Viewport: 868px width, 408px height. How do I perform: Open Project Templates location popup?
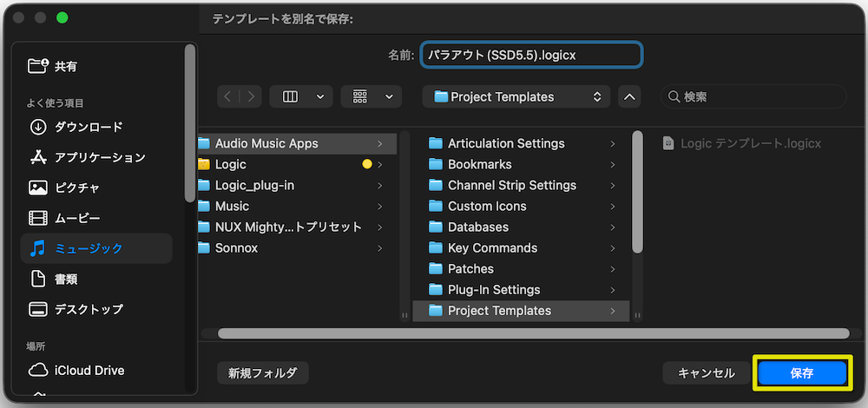tap(516, 97)
